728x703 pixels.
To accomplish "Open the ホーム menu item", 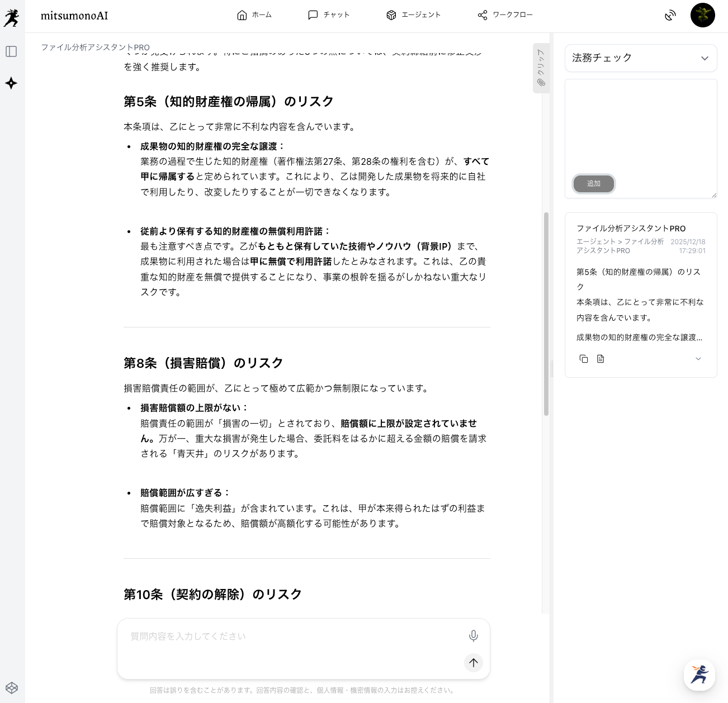I will click(x=254, y=15).
